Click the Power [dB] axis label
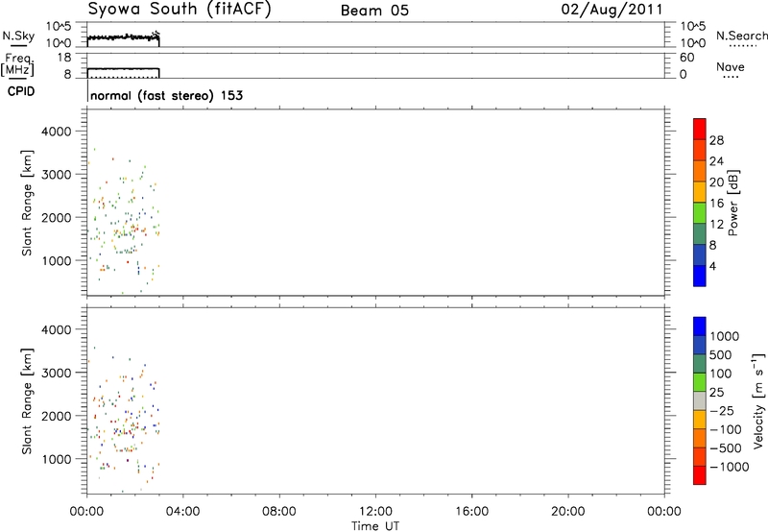Viewport: 768px width, 532px height. pos(732,203)
